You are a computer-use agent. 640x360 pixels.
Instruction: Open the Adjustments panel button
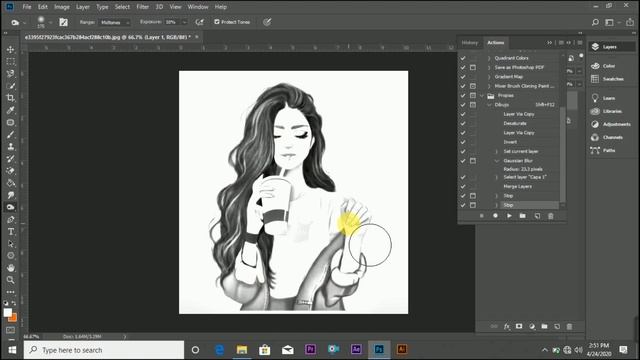(611, 124)
